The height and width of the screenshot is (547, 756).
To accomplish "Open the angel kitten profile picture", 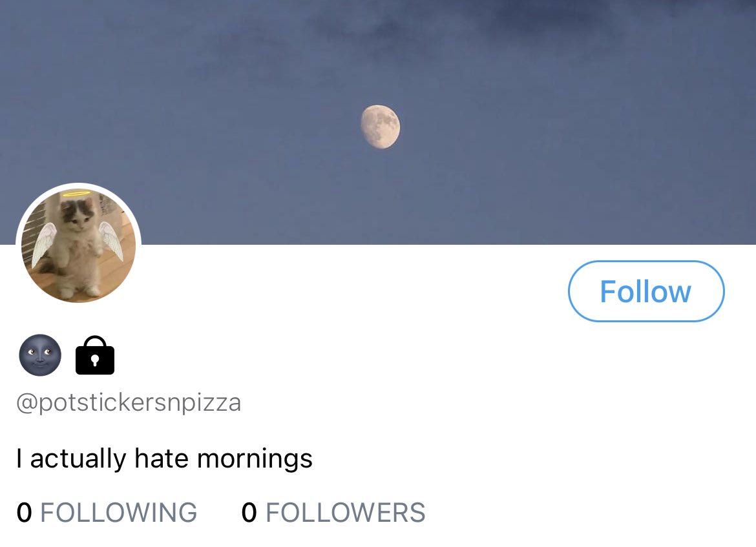I will pos(79,245).
